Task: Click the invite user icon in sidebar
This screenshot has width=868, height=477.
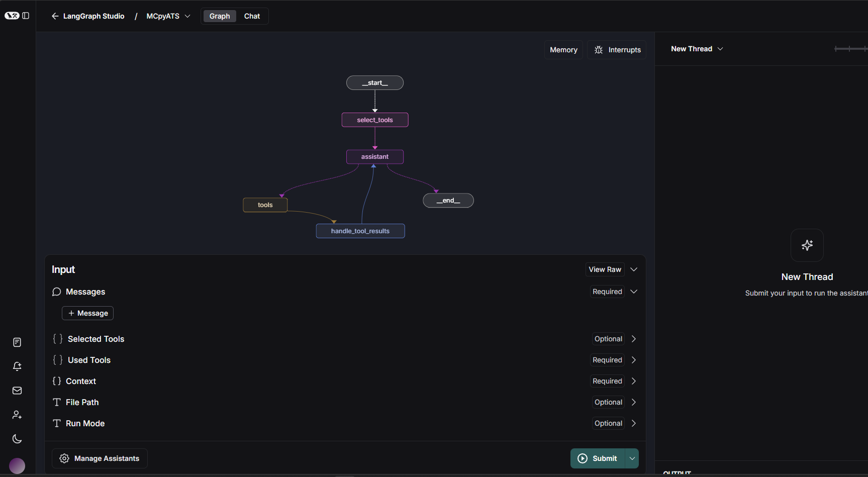Action: [x=17, y=415]
